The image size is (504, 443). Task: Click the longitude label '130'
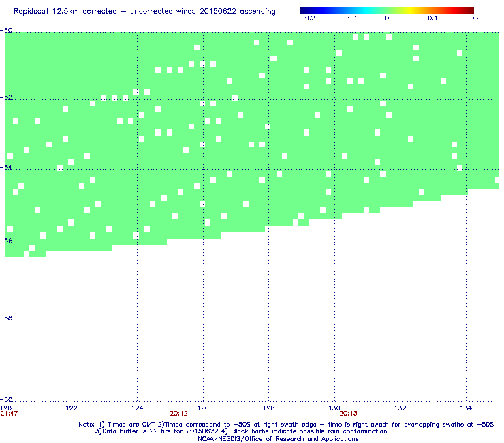334,408
